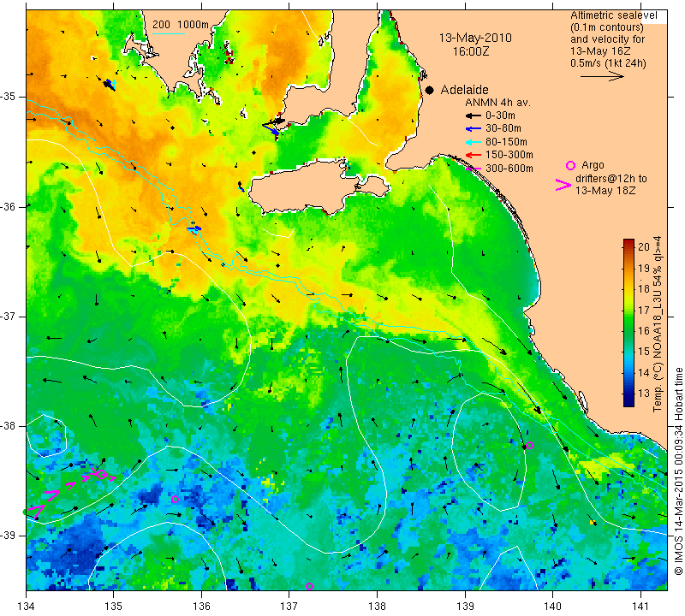Click the 200 1000m depth contour label
The width and height of the screenshot is (685, 616).
click(181, 25)
